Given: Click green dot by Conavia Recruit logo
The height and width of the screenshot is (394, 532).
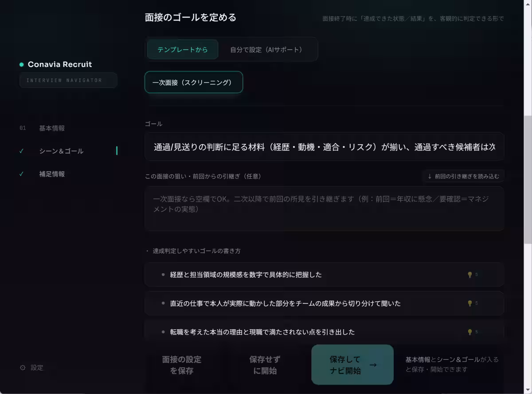Looking at the screenshot, I should pos(21,64).
